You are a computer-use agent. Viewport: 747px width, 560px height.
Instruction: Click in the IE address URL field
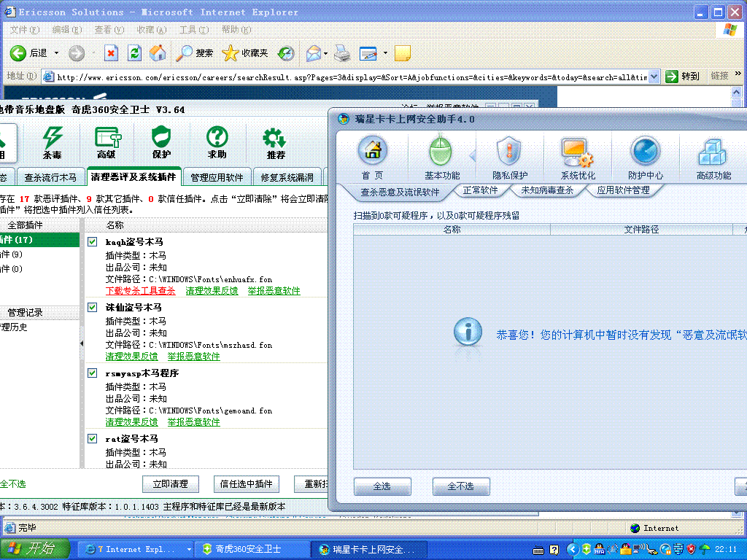(x=352, y=77)
